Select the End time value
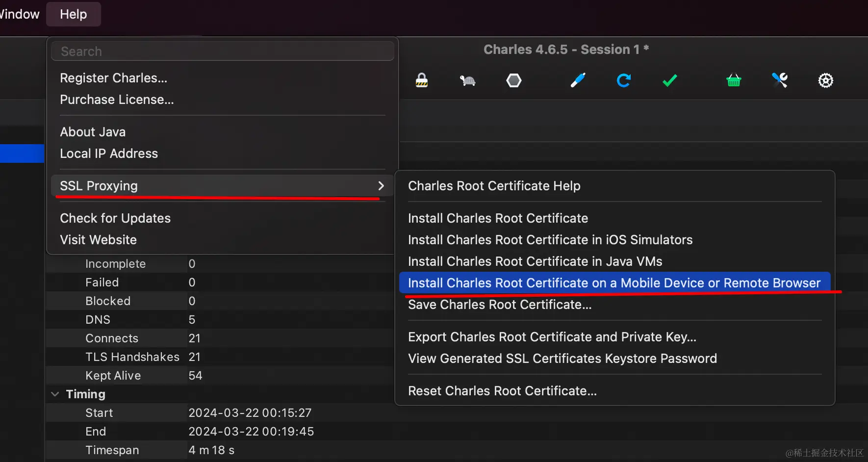 click(x=251, y=432)
